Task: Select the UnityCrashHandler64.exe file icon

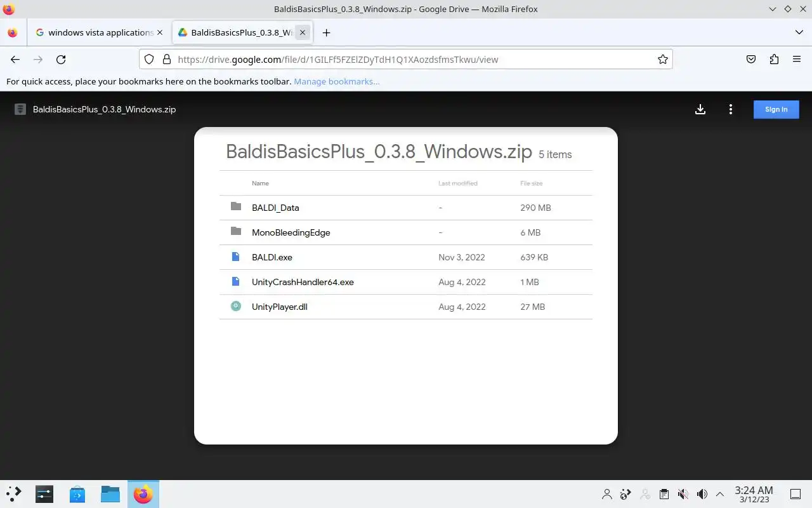Action: 236,281
